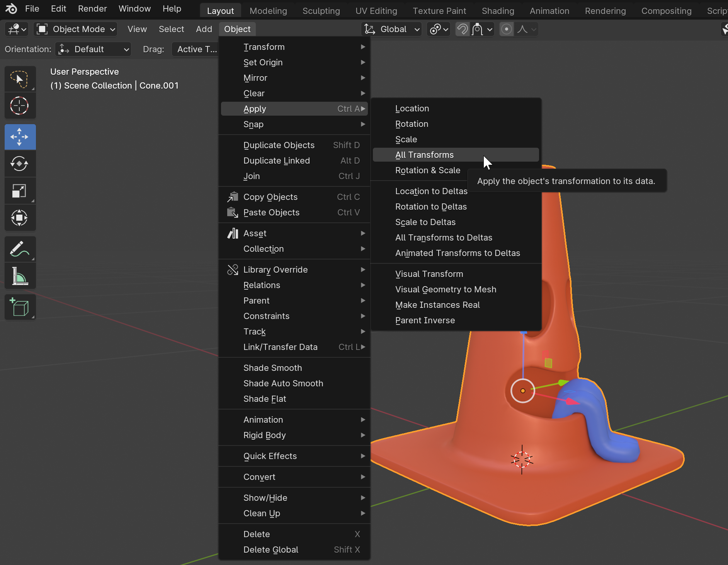
Task: Expand the Set Origin submenu
Action: click(294, 62)
